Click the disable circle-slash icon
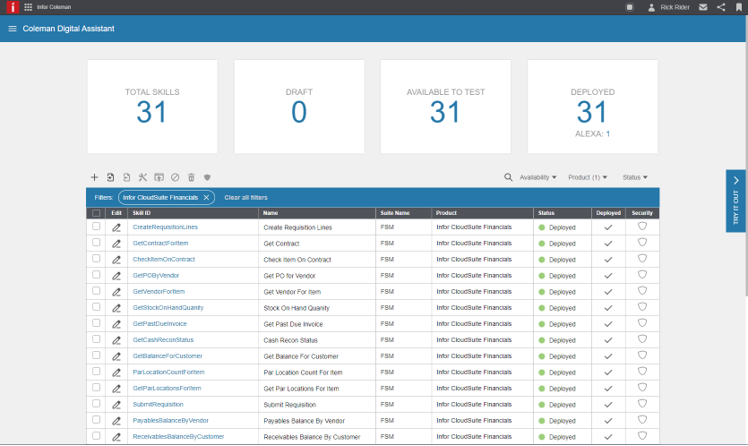The height and width of the screenshot is (446, 748). [175, 177]
